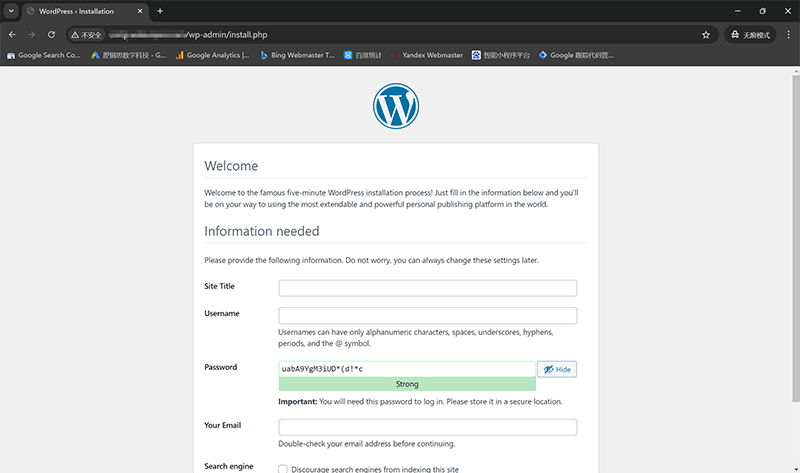Click the not-secure warning icon in address bar
Screen dimensions: 800x473
pyautogui.click(x=86, y=35)
